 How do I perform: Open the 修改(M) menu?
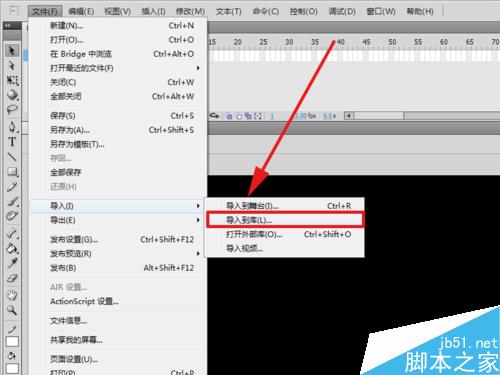pos(190,12)
